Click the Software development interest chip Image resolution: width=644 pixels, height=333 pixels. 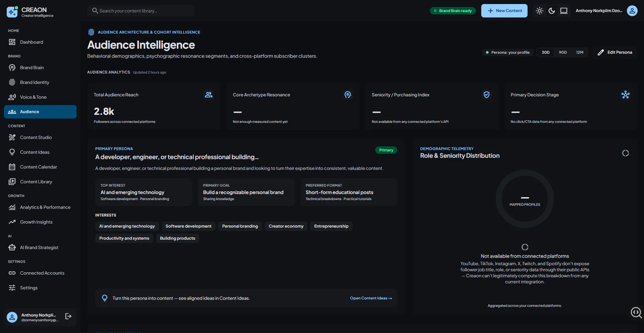[188, 226]
